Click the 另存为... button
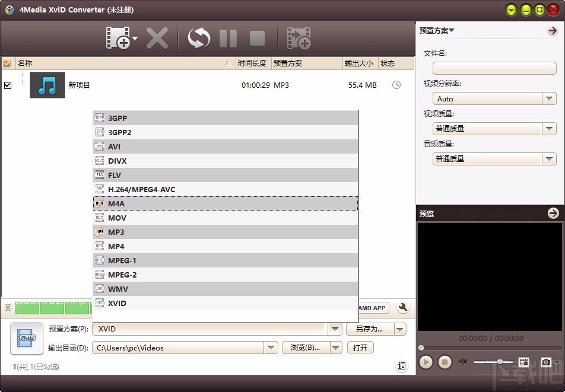 pos(369,329)
